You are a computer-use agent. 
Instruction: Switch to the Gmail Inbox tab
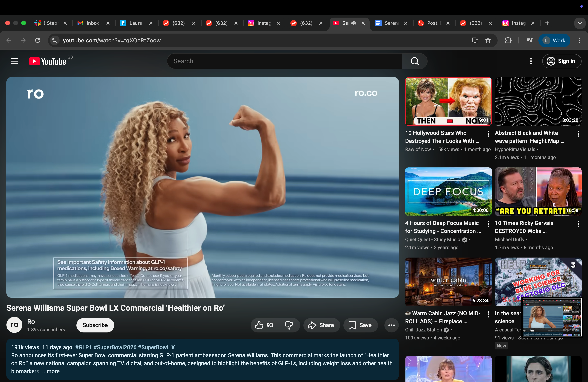tap(93, 23)
